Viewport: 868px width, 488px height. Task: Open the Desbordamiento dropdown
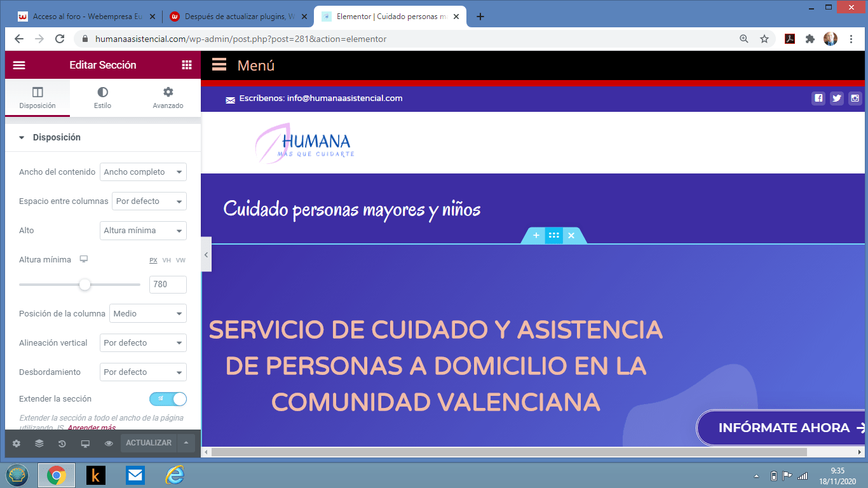click(x=143, y=372)
